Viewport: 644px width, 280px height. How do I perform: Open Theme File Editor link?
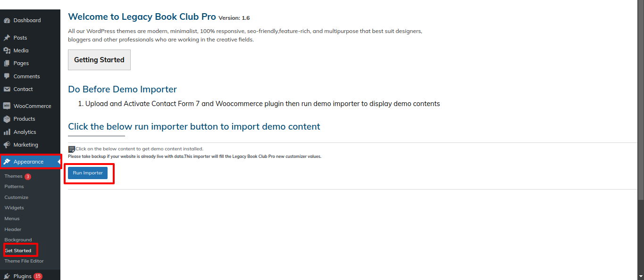[24, 261]
